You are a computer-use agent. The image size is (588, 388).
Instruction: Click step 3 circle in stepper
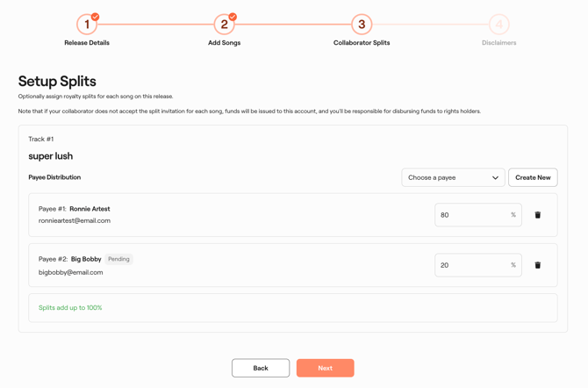pos(362,25)
